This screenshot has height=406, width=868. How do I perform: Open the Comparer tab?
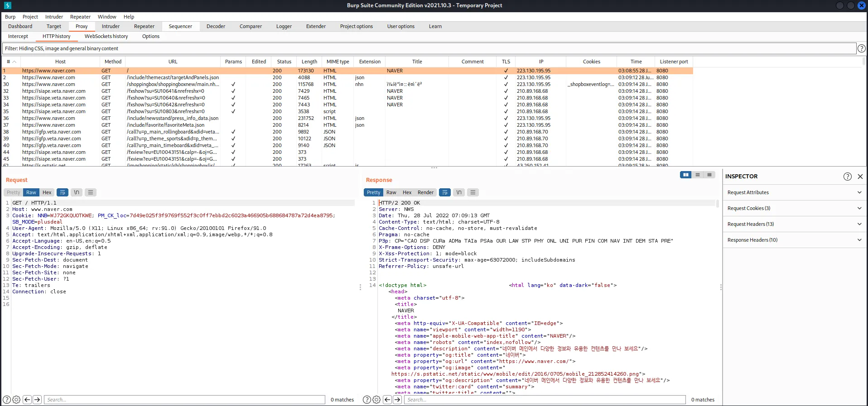tap(251, 26)
